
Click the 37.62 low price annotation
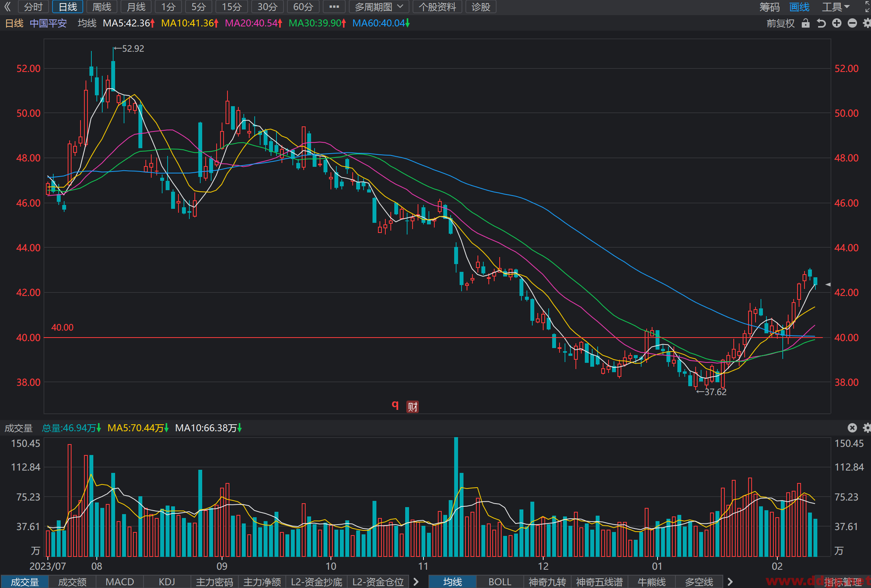click(711, 392)
